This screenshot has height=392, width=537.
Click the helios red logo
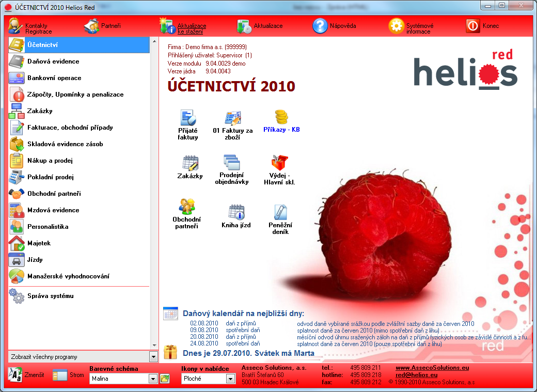(x=465, y=70)
